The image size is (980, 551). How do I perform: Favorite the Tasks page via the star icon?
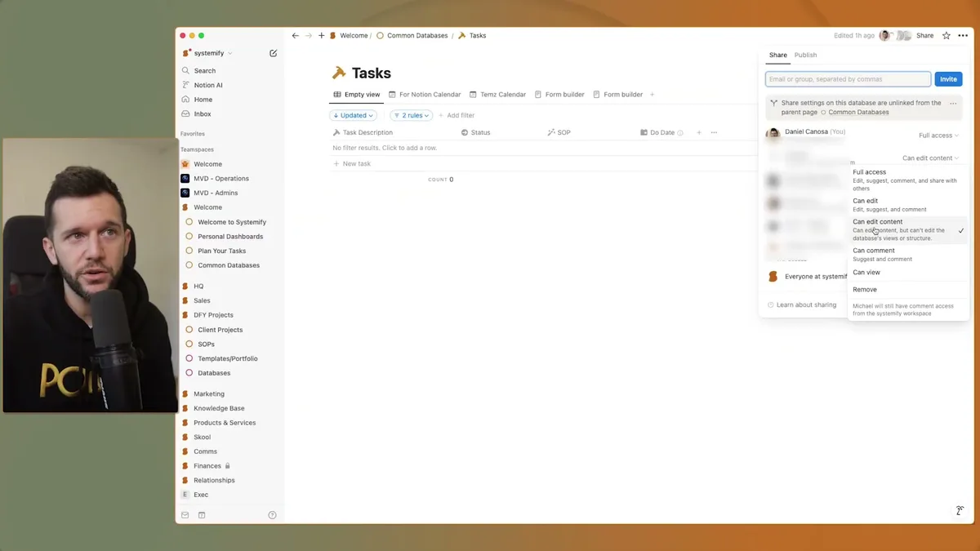[x=946, y=35]
